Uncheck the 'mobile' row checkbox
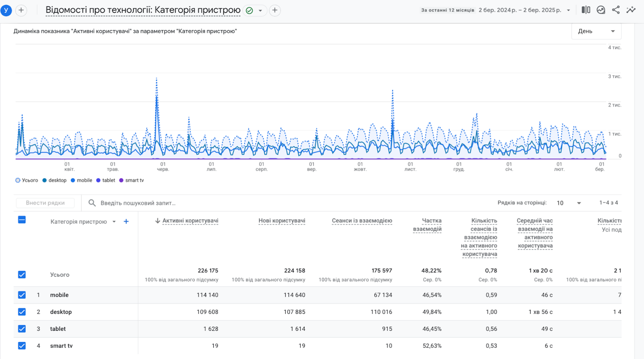The image size is (644, 359). 22,295
